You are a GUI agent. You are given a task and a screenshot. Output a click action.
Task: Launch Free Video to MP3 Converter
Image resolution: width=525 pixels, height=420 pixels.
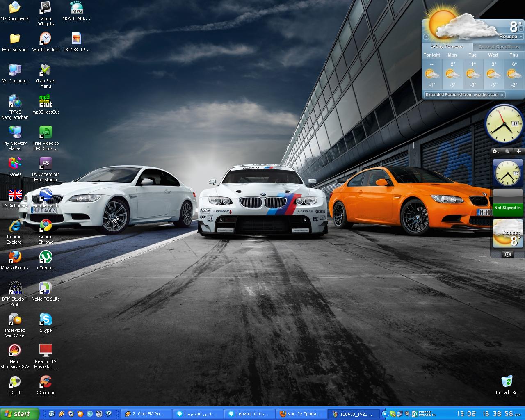tap(46, 139)
